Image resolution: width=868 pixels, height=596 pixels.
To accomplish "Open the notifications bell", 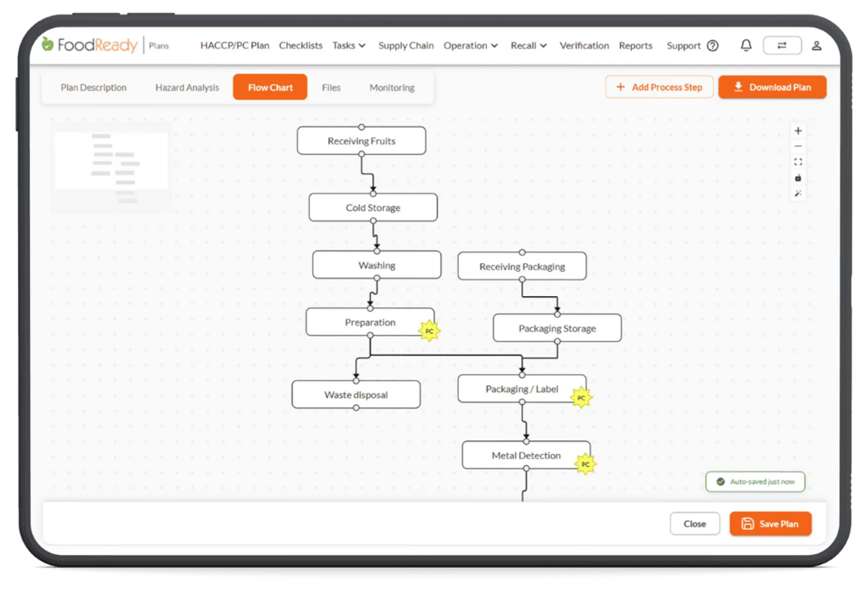I will click(746, 46).
